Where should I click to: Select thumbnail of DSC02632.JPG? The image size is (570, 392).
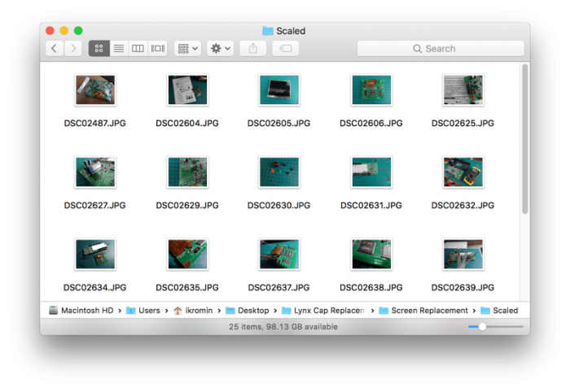point(463,172)
